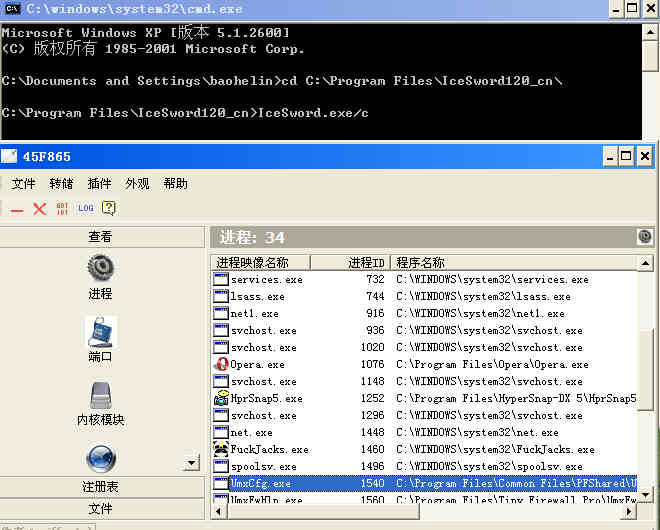Screen dimensions: 660x530
Task: Select the net1.exe process row
Action: click(424, 313)
